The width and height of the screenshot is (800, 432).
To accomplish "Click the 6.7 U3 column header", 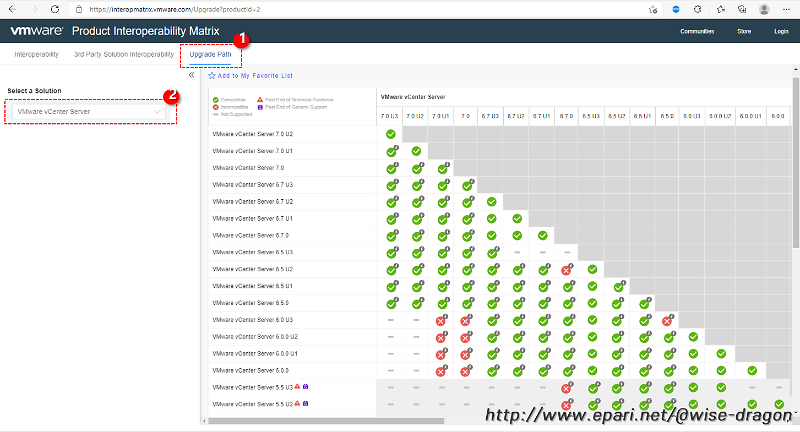I will pyautogui.click(x=490, y=116).
